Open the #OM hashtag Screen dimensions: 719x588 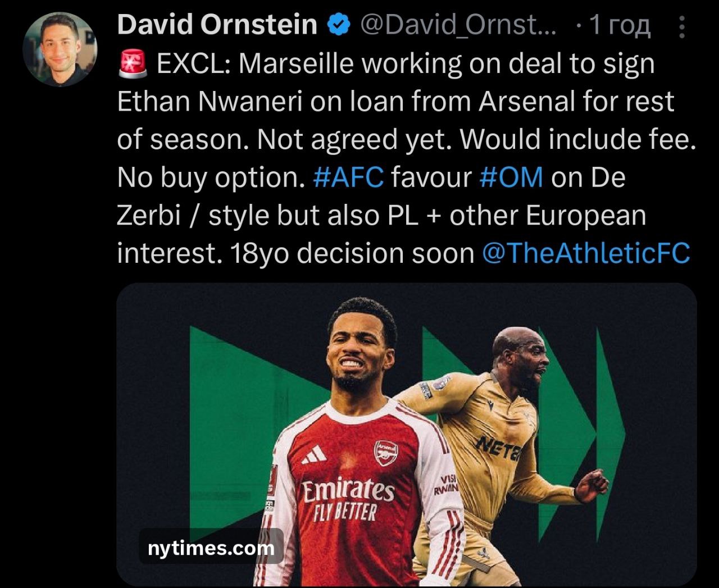511,177
